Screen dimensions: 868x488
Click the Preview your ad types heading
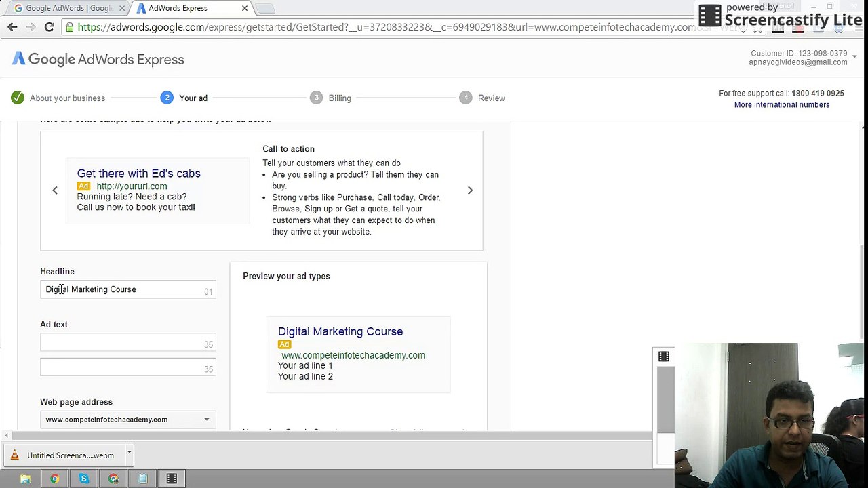(286, 277)
